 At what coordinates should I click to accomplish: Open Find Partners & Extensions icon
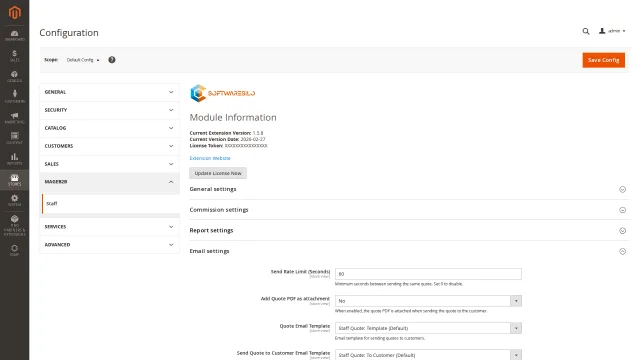[x=15, y=226]
